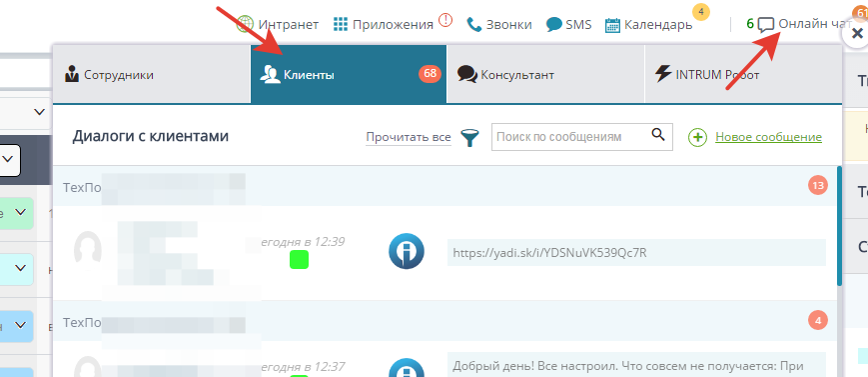
Task: Click the green status square under 12:39
Action: point(299,259)
